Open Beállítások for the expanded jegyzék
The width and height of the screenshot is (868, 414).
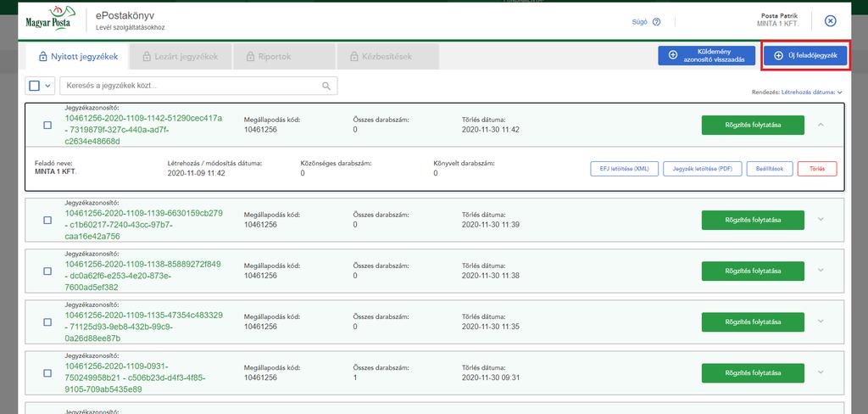coord(770,169)
